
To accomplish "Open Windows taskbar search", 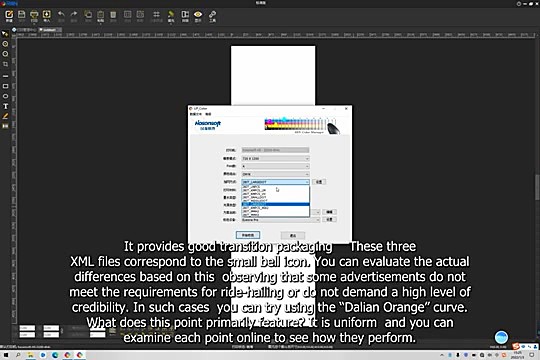I will [x=18, y=355].
